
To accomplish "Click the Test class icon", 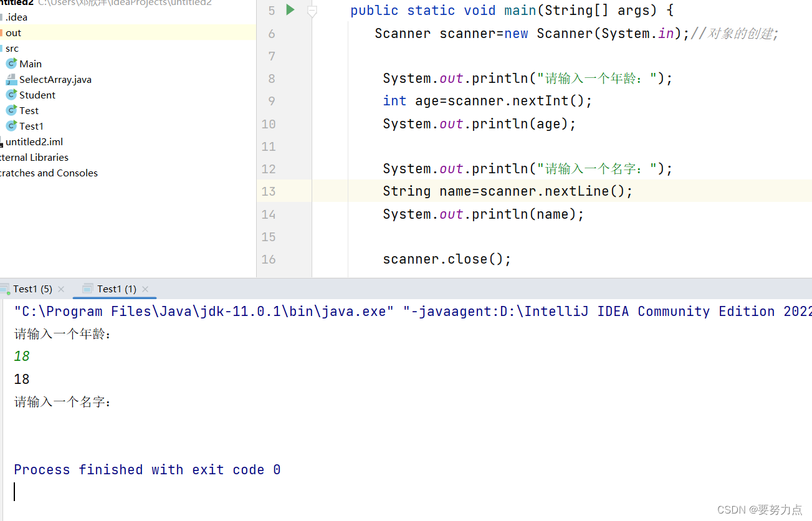I will point(11,110).
